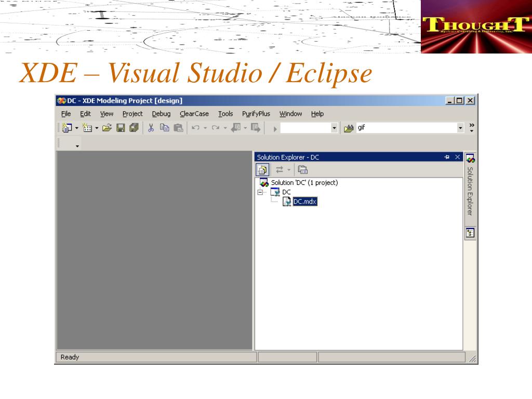Open the solution configuration combo box

click(309, 128)
